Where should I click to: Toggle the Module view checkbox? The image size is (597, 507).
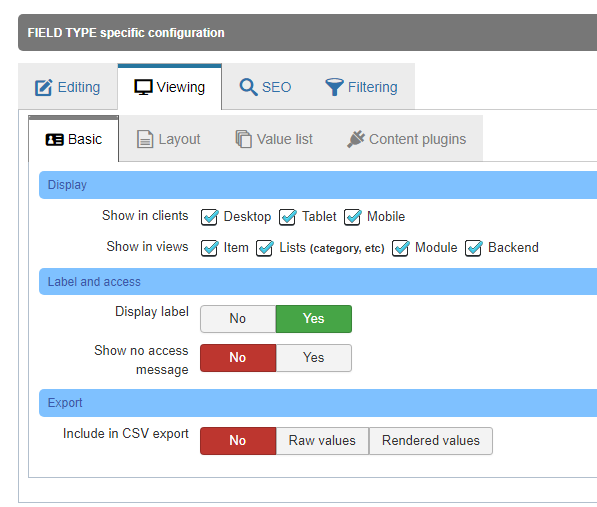401,248
